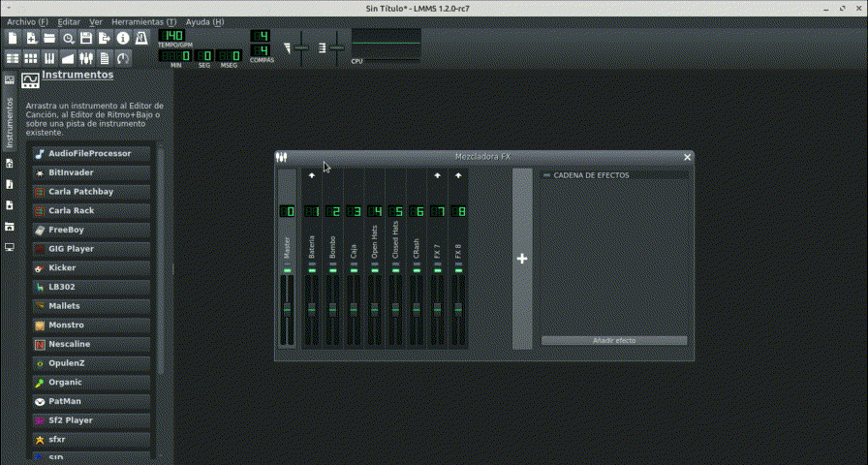Show the controller rack icon
Image resolution: width=868 pixels, height=465 pixels.
point(123,57)
